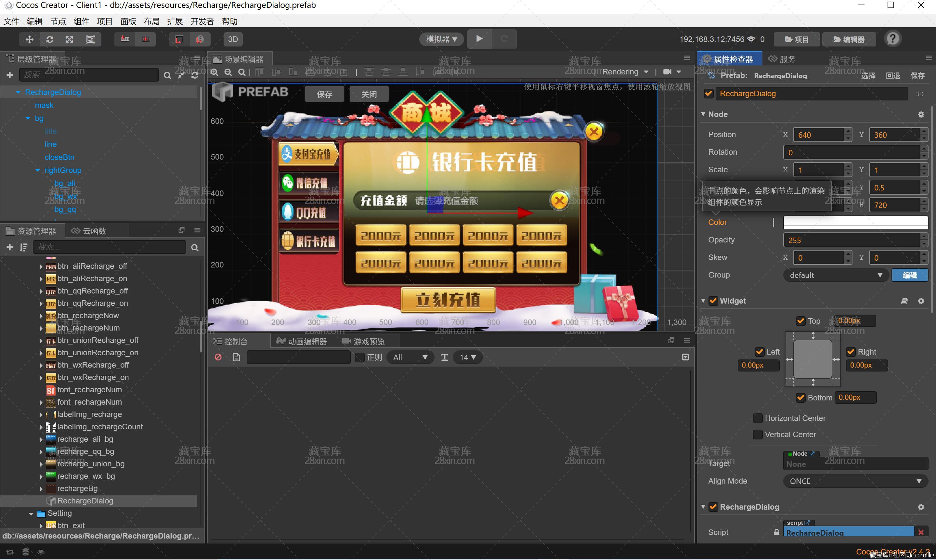Open the console log type All dropdown
This screenshot has width=936, height=560.
tap(410, 358)
